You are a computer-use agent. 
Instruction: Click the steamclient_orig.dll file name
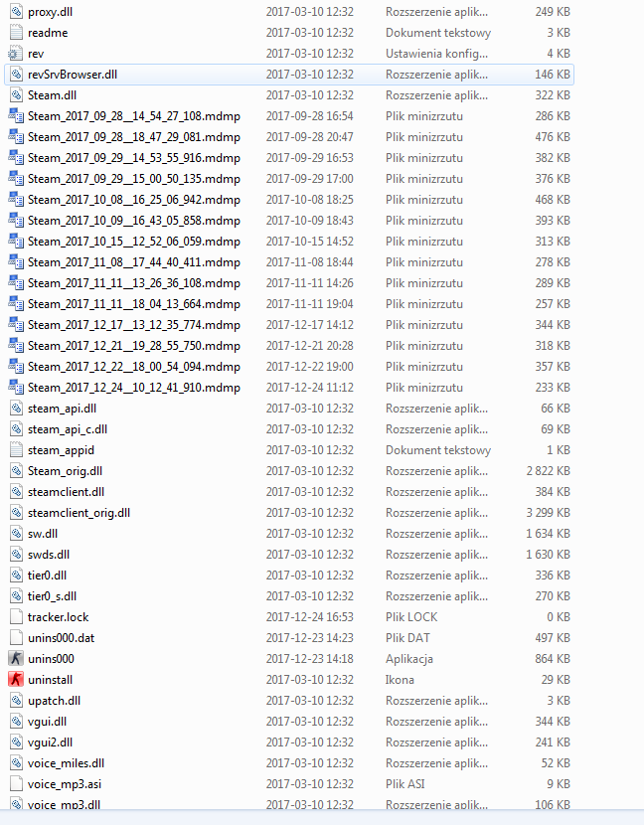pos(79,513)
